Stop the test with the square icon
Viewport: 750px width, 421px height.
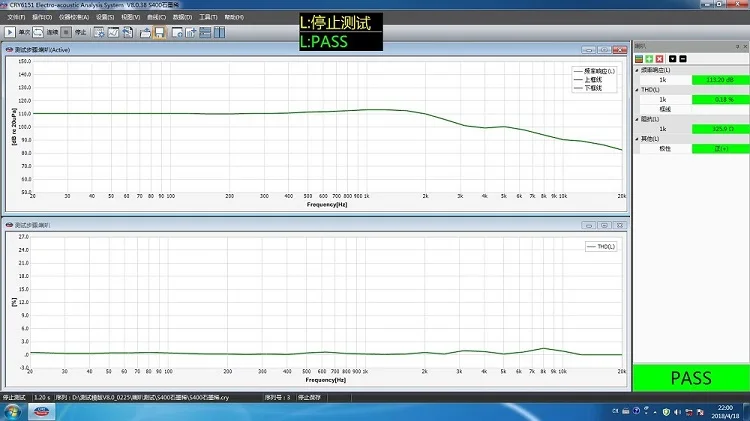[x=66, y=32]
